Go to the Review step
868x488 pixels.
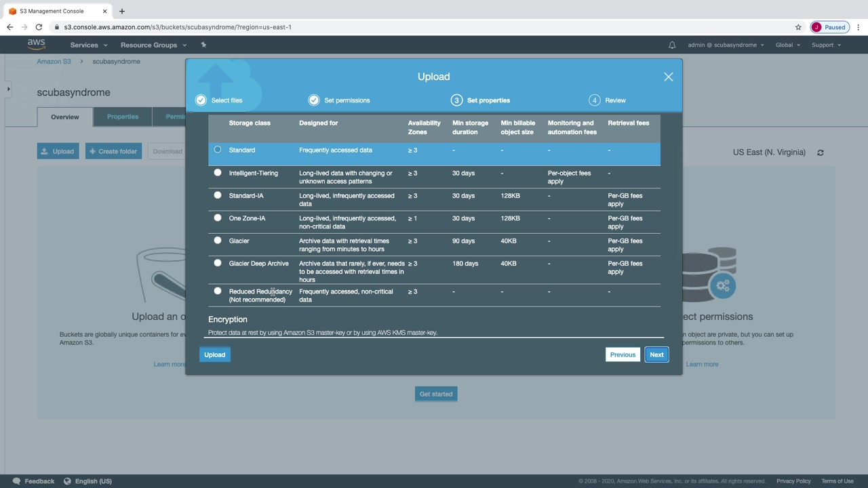click(x=608, y=100)
